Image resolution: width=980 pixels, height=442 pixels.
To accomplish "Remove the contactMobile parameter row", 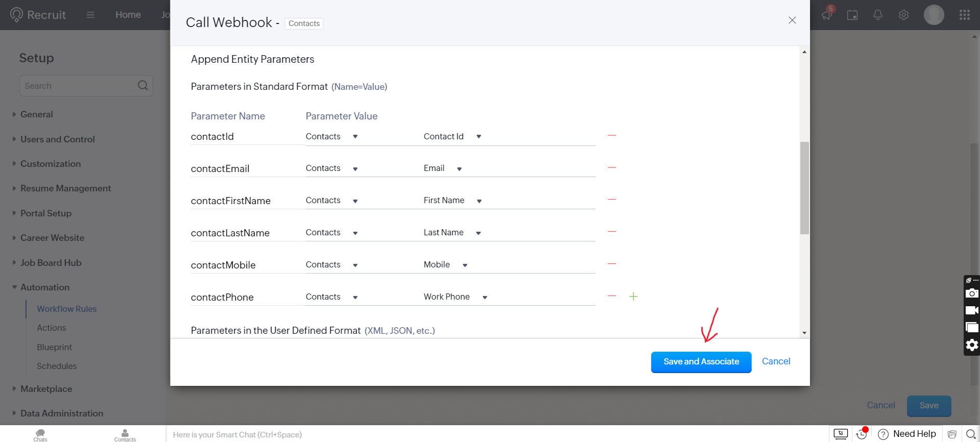I will (x=612, y=264).
